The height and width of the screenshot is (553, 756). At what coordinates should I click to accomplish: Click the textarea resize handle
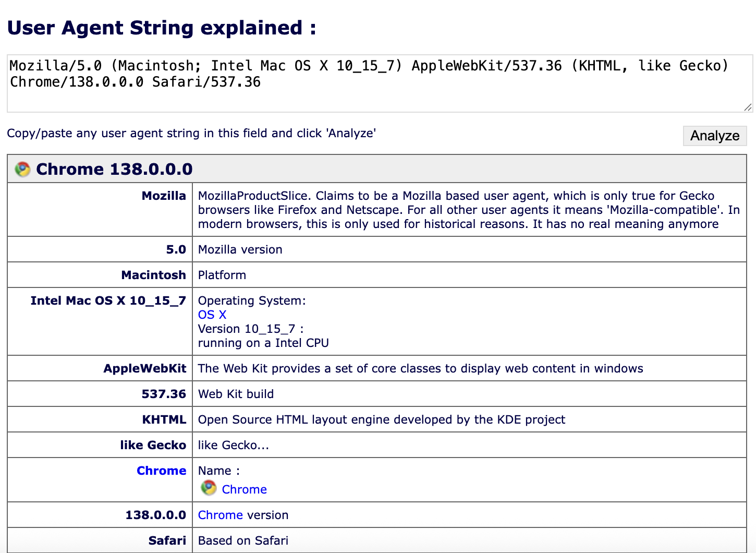[747, 108]
